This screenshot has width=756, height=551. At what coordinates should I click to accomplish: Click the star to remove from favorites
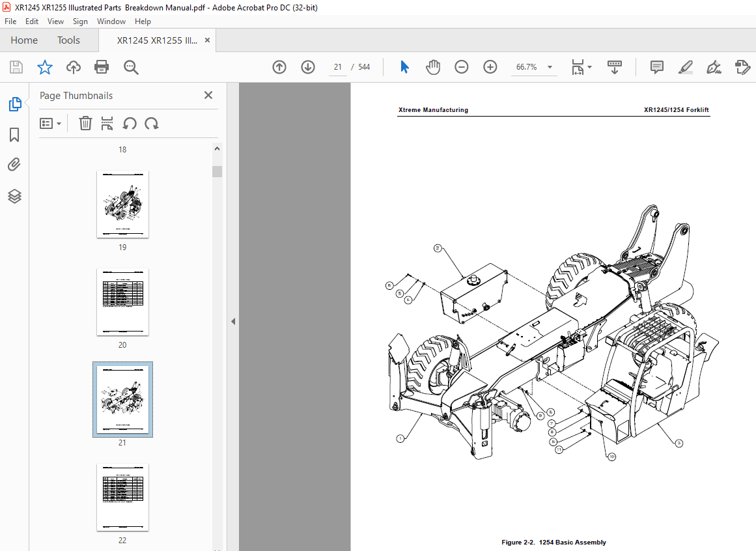(44, 66)
